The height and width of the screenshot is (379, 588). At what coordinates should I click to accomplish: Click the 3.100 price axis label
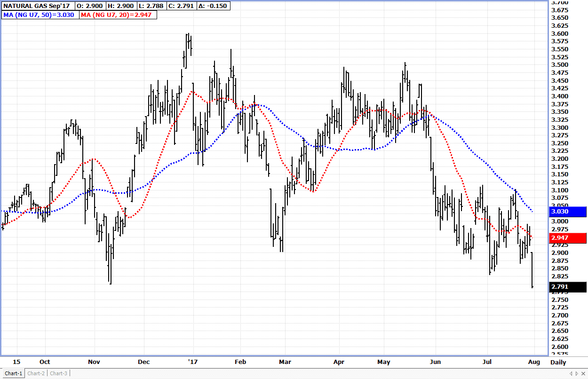559,190
